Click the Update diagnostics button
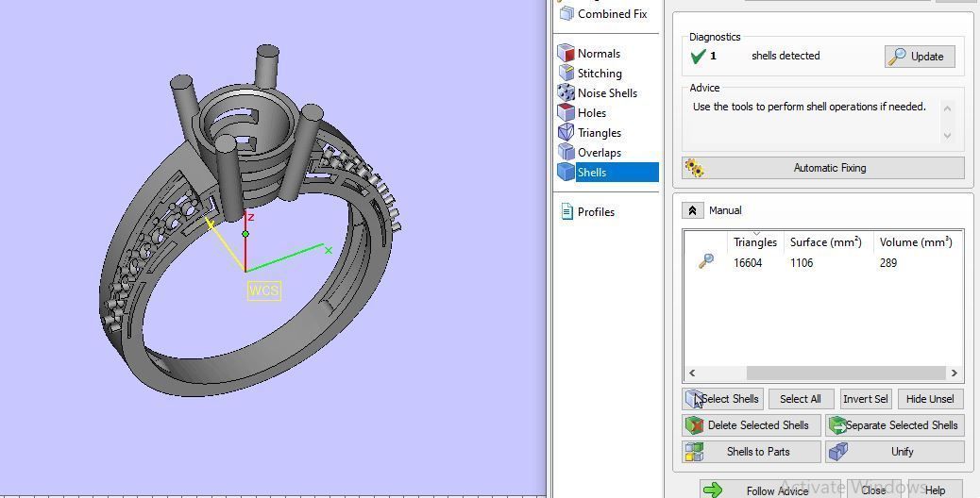 pos(920,57)
